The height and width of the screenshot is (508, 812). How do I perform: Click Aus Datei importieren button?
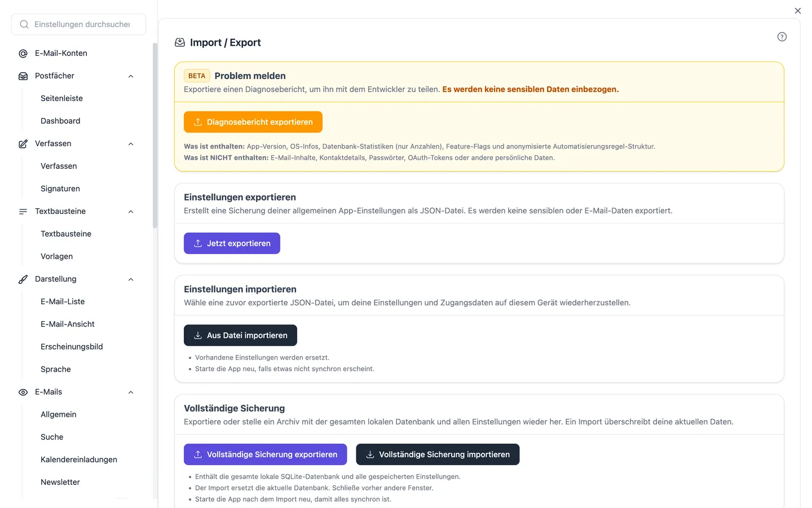tap(240, 335)
